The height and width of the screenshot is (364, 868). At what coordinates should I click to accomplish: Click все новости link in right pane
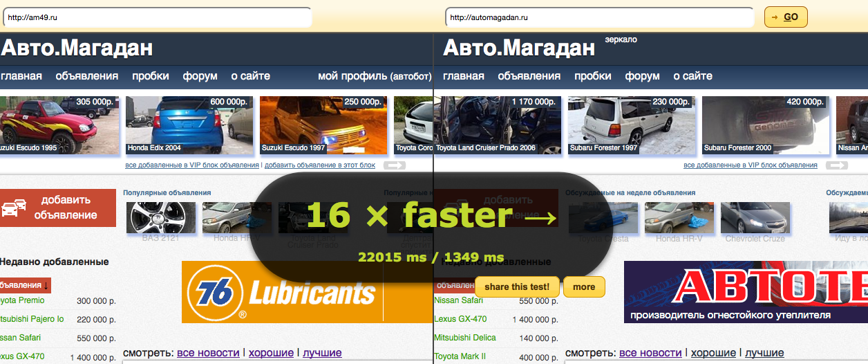click(x=650, y=352)
